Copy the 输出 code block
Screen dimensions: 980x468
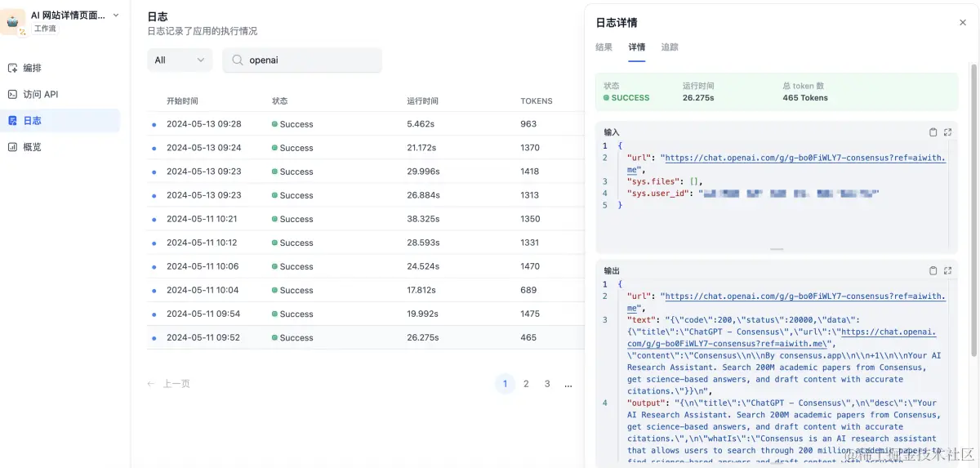(x=933, y=270)
